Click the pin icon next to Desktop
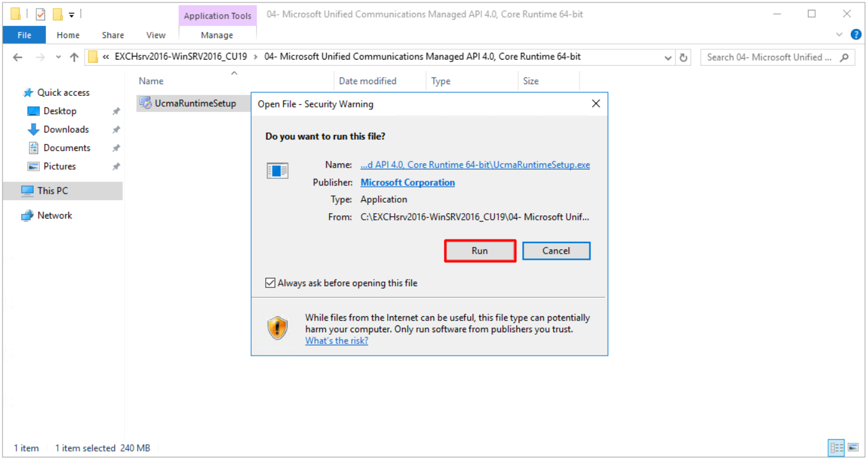Viewport: 868px width, 460px height. pyautogui.click(x=116, y=111)
